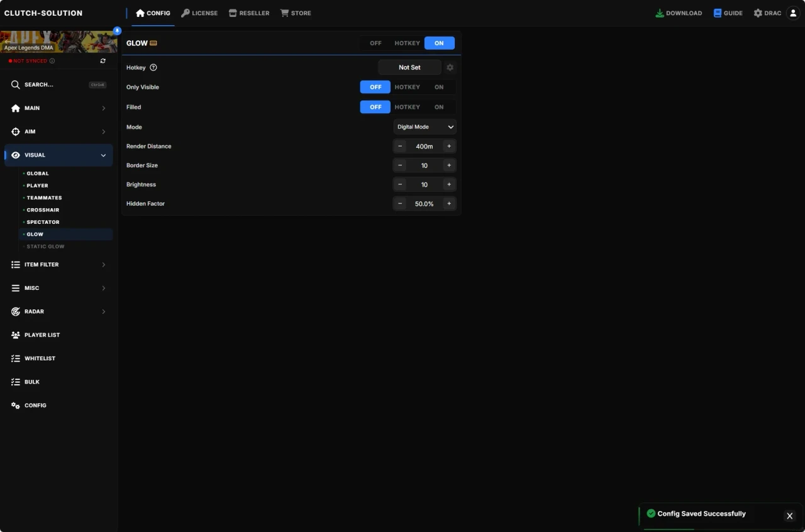Click the gear icon beside the Not Set field
The image size is (805, 532).
[450, 67]
